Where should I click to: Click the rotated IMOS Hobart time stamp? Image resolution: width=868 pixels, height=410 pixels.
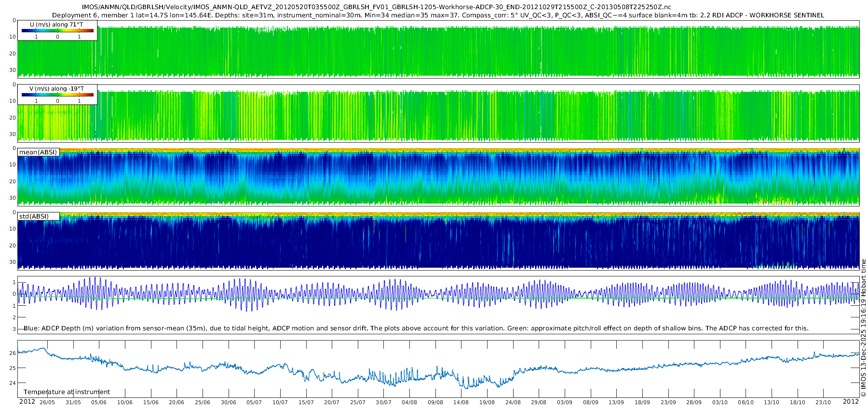click(x=863, y=328)
